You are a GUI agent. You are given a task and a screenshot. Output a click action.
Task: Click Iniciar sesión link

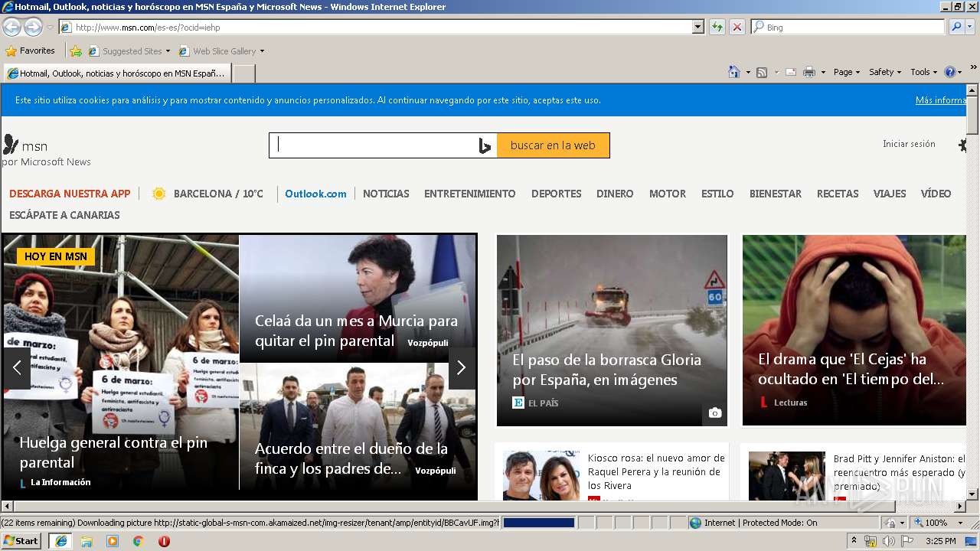tap(909, 144)
